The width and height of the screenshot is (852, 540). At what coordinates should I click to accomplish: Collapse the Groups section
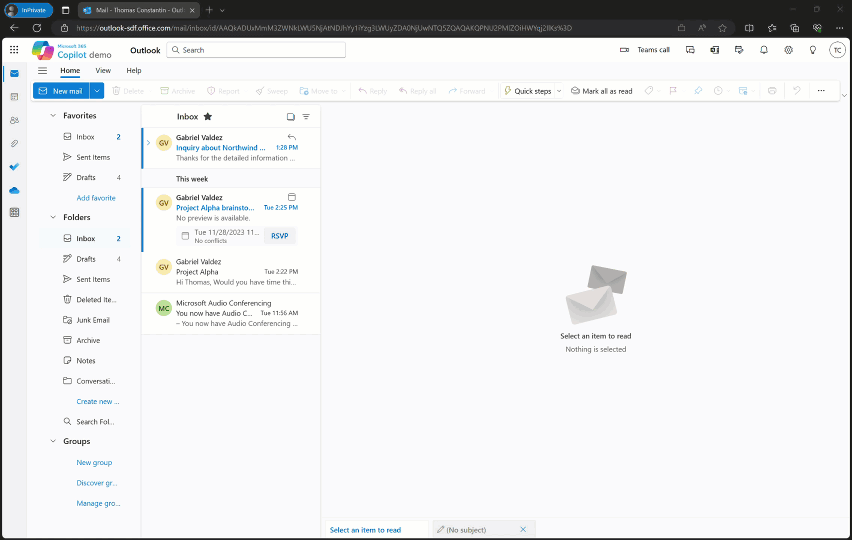coord(53,441)
